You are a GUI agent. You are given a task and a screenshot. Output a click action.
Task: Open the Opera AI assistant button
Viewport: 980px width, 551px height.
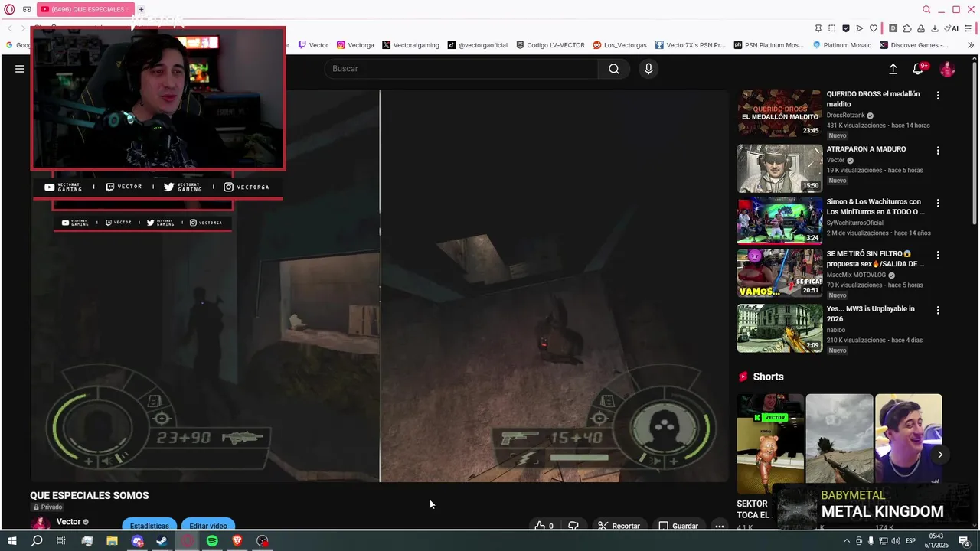coord(952,28)
